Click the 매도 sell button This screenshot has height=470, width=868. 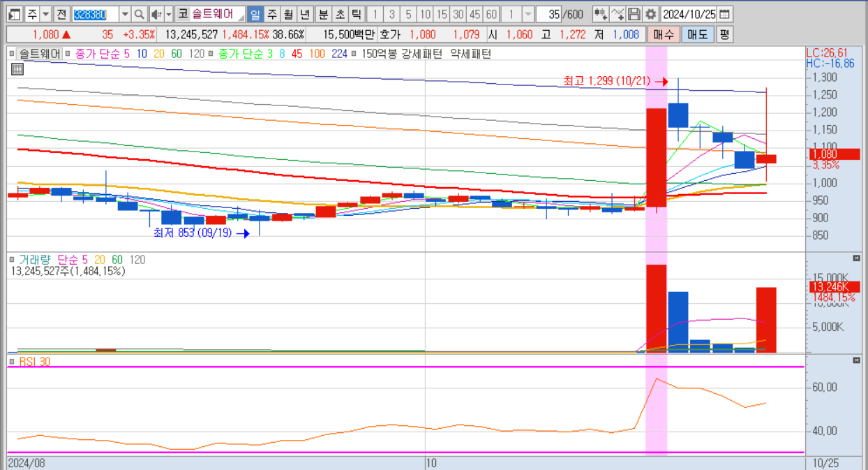(x=697, y=34)
